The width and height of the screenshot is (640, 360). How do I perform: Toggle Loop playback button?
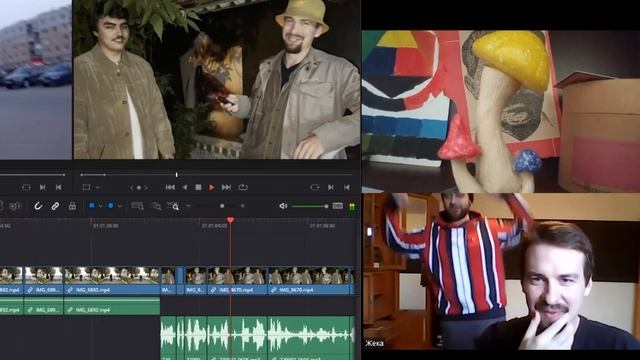[243, 187]
